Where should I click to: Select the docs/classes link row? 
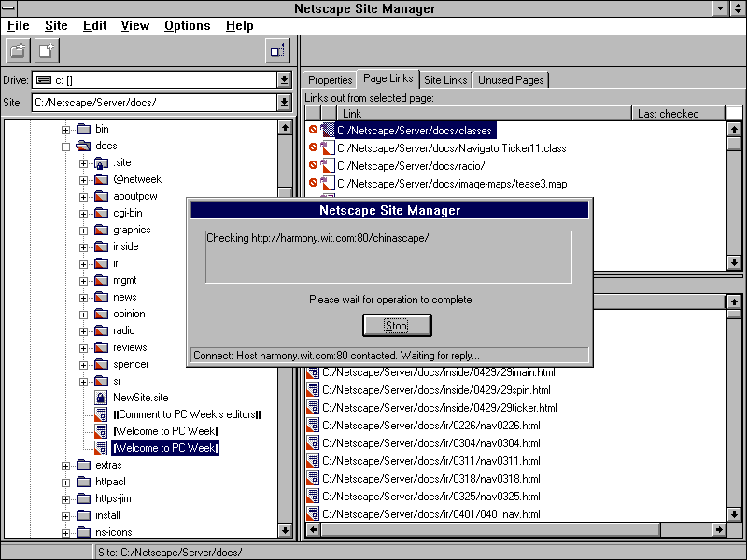415,131
